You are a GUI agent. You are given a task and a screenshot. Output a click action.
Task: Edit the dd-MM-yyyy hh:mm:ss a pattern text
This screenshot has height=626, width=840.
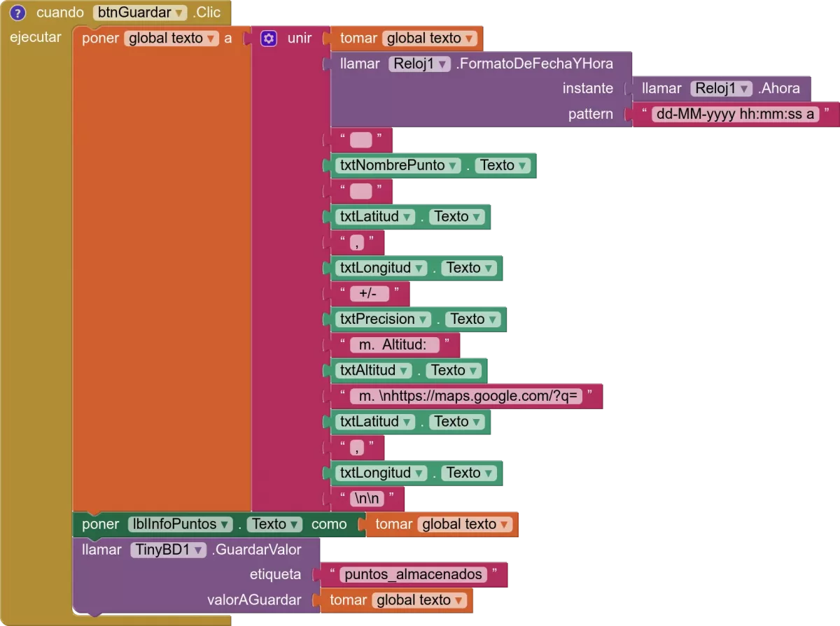(734, 115)
